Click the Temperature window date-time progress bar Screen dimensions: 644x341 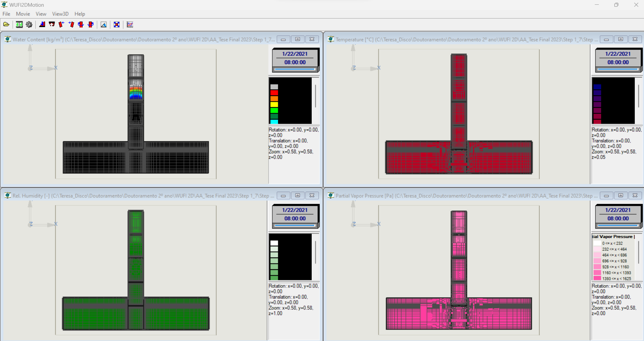point(618,69)
